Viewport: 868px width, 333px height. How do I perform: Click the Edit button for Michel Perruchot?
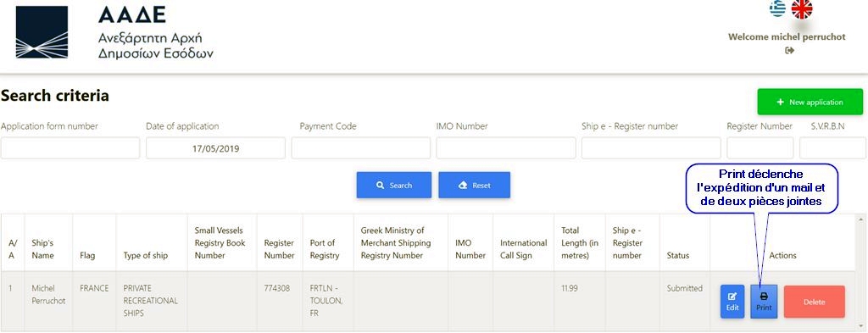pos(732,302)
